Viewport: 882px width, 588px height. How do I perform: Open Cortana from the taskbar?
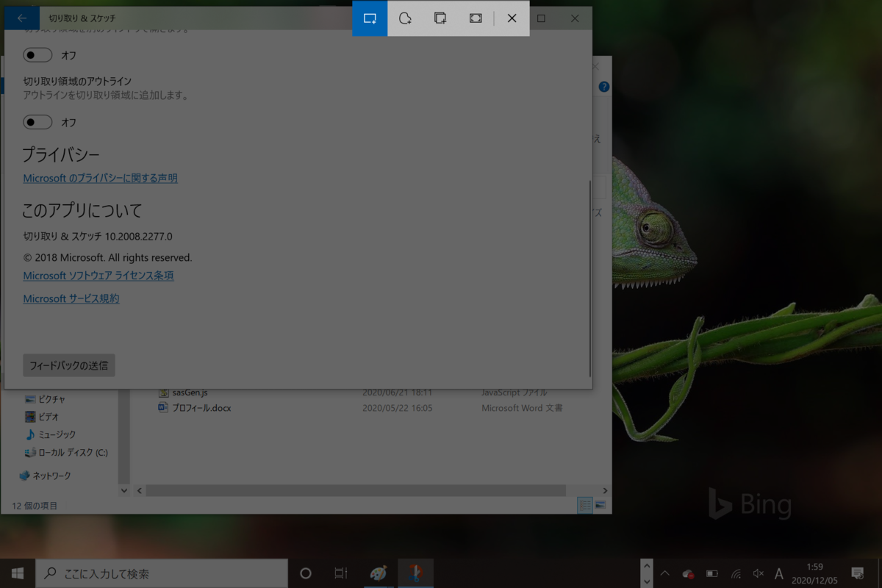tap(306, 573)
